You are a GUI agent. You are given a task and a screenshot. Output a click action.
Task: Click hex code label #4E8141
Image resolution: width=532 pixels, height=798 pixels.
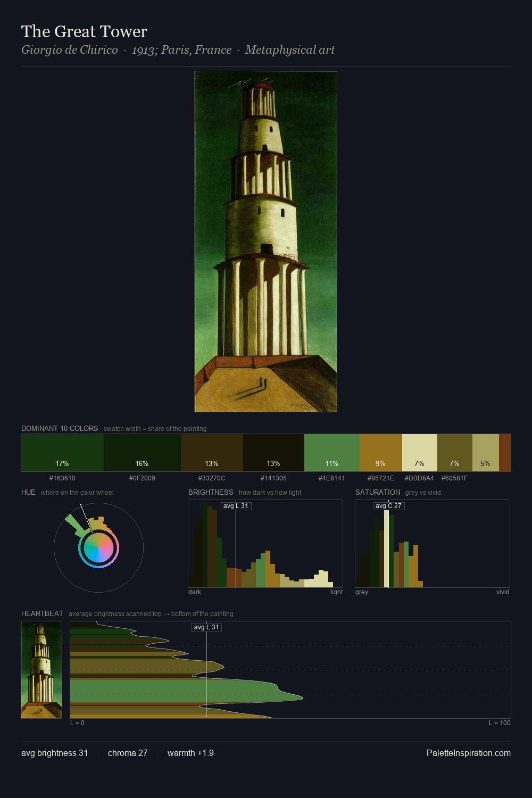point(332,478)
